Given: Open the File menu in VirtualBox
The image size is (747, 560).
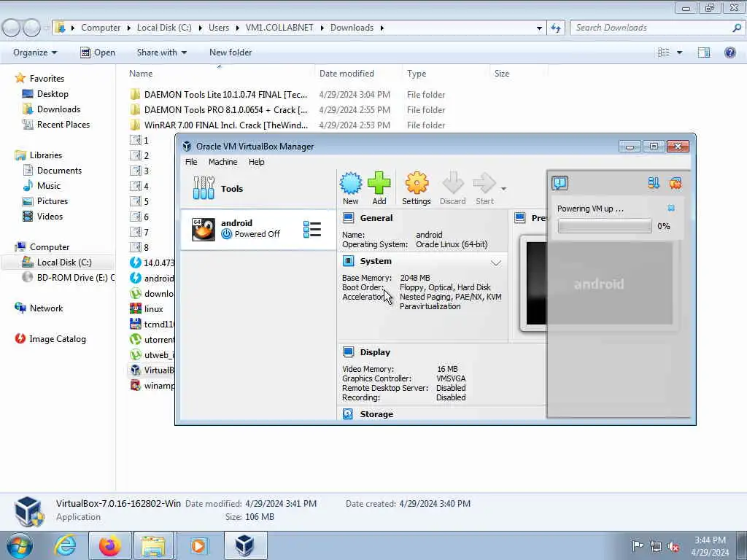Looking at the screenshot, I should [191, 162].
